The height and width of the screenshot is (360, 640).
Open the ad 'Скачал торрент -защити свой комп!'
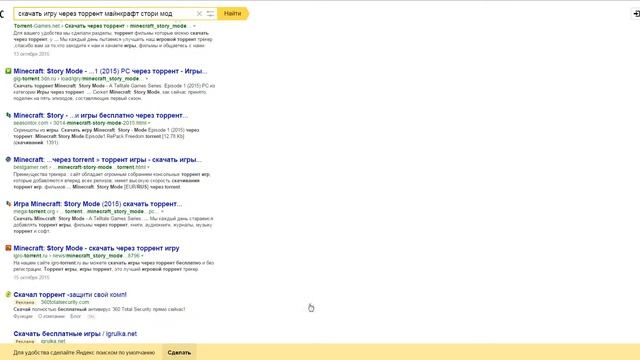pyautogui.click(x=70, y=294)
